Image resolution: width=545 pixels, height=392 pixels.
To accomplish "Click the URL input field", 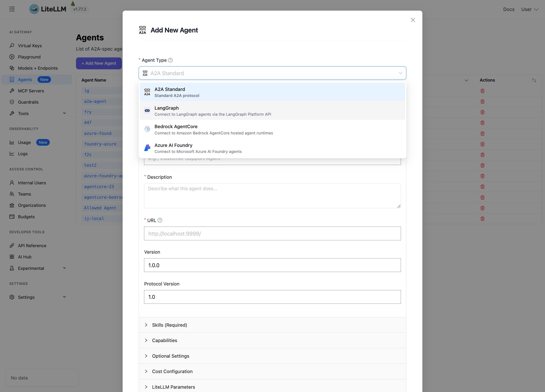I will [272, 233].
